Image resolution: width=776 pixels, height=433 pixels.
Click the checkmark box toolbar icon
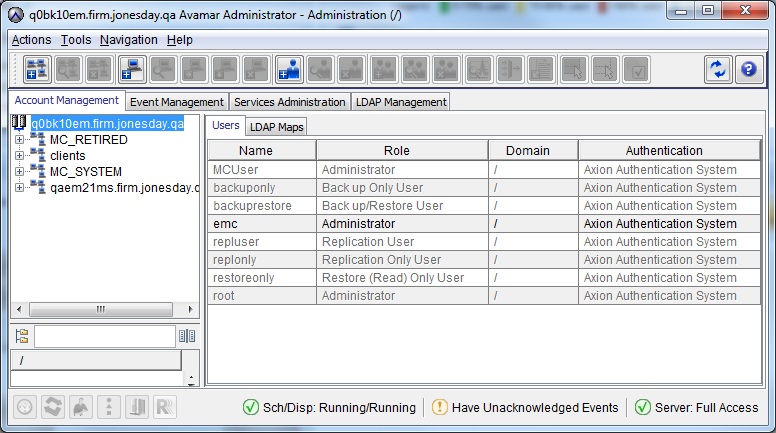point(635,69)
